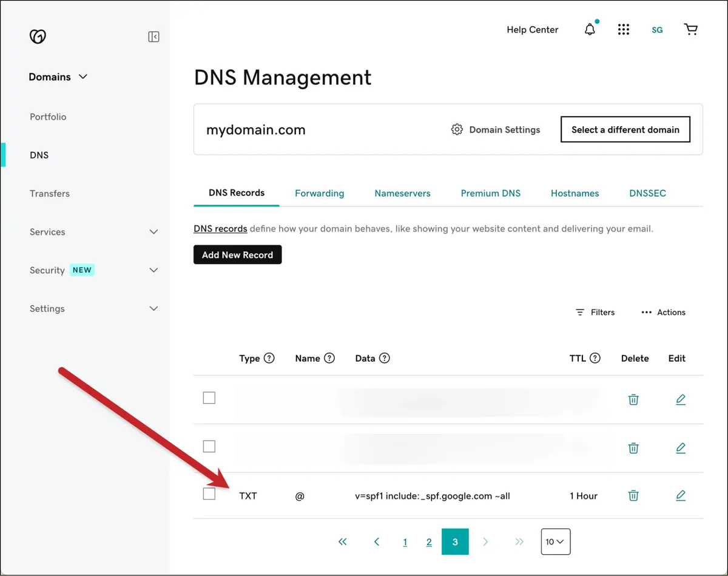This screenshot has height=576, width=728.
Task: Switch to the Forwarding tab
Action: click(319, 193)
